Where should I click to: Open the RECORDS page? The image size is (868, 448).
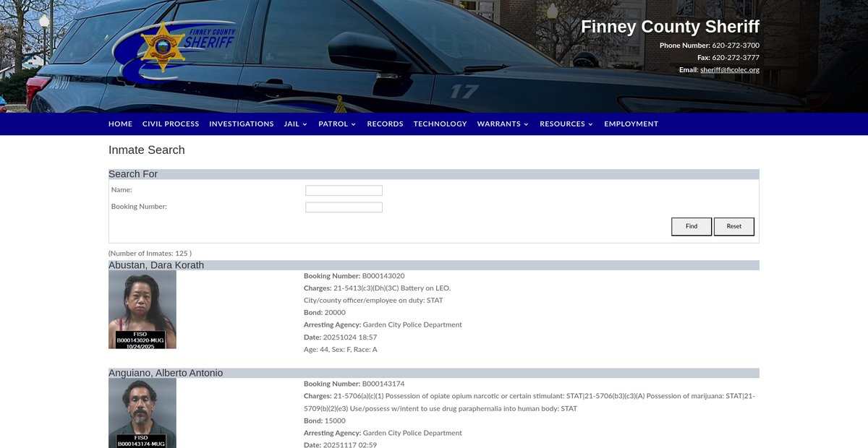pos(385,124)
